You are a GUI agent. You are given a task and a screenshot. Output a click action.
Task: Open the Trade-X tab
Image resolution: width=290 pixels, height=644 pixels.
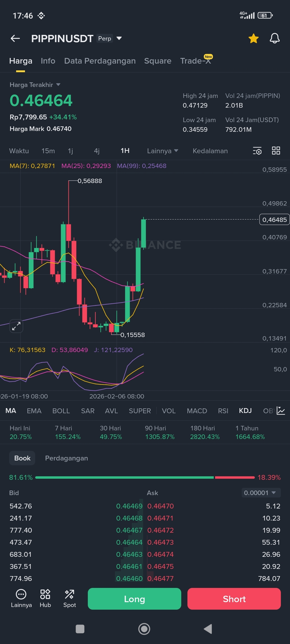click(195, 61)
